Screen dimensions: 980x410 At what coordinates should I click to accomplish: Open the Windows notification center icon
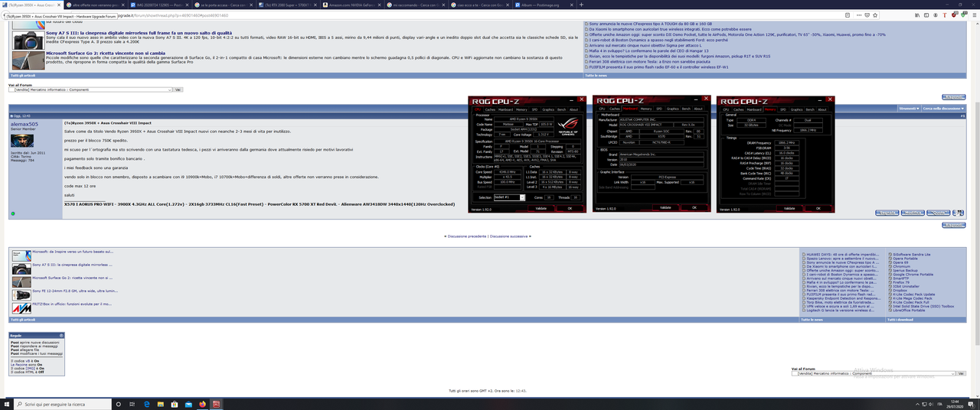972,404
